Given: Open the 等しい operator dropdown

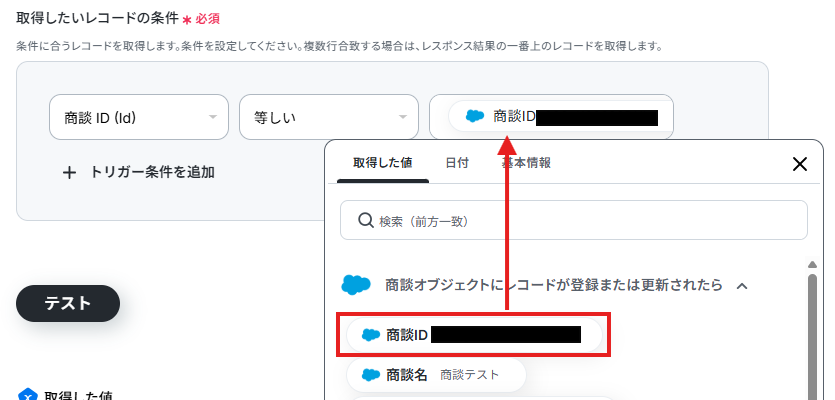Looking at the screenshot, I should (x=329, y=117).
